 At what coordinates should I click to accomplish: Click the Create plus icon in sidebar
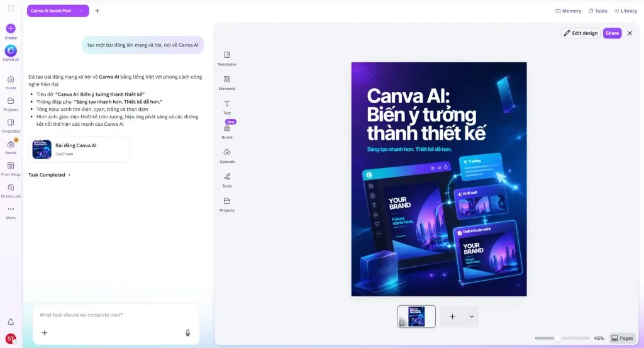click(x=11, y=28)
